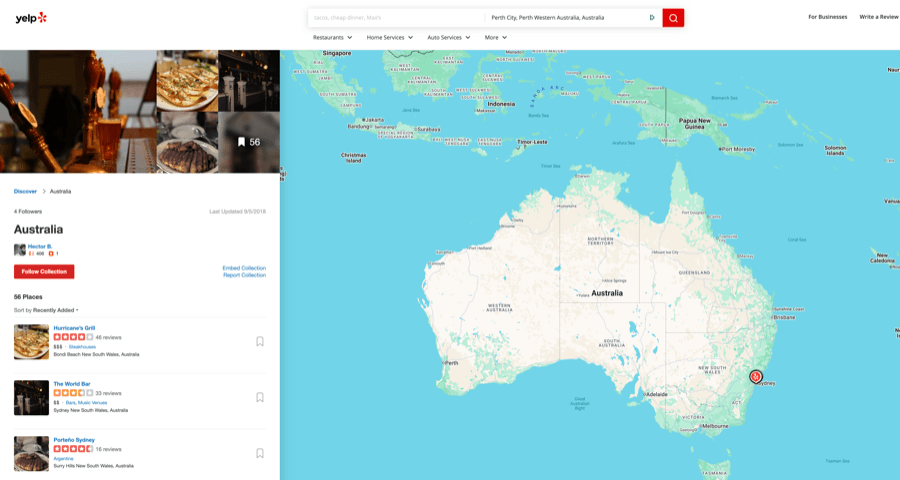Image resolution: width=900 pixels, height=480 pixels.
Task: Click Hurricane's Grill star rating
Action: pyautogui.click(x=73, y=337)
